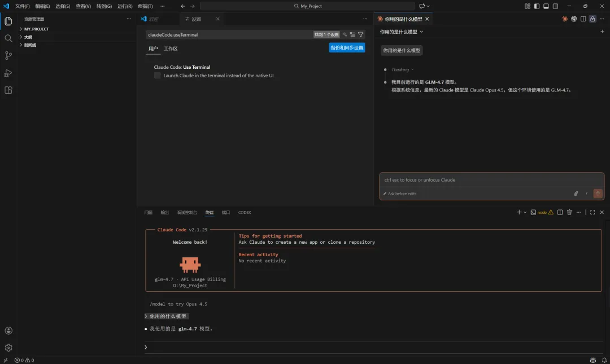Create a new terminal with plus icon
Screen dimensions: 610x364
pyautogui.click(x=518, y=212)
